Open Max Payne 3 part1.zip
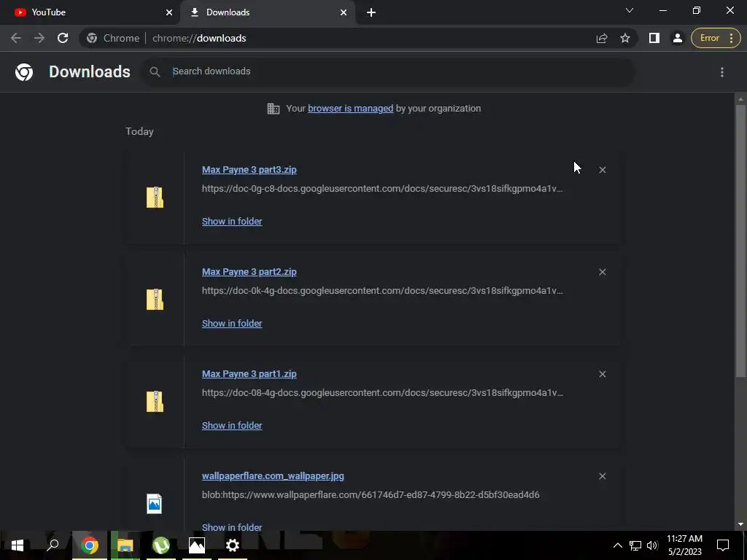 249,374
